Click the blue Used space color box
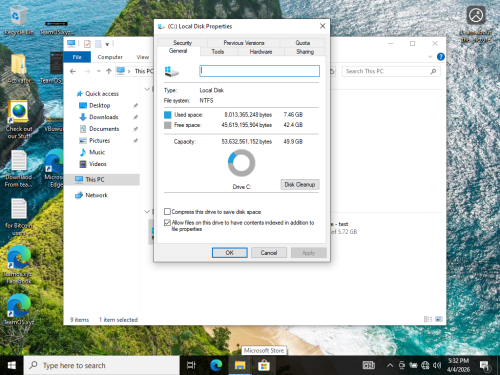 pyautogui.click(x=168, y=115)
